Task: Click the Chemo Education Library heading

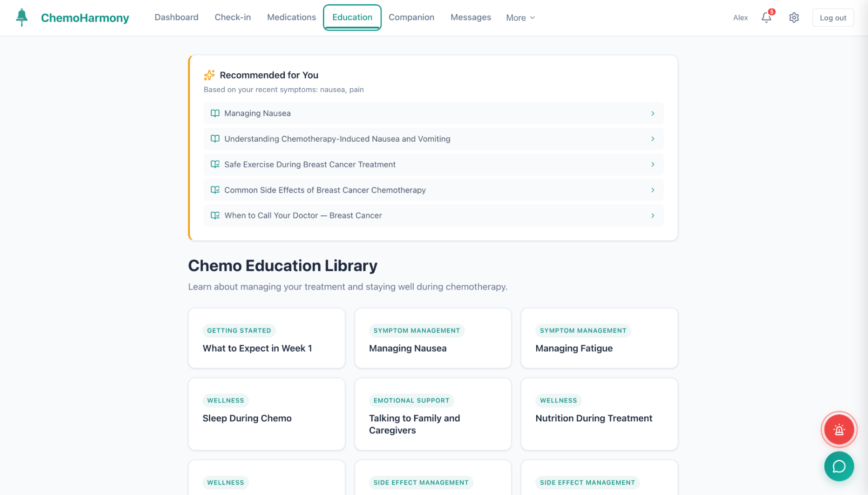Action: [x=283, y=266]
